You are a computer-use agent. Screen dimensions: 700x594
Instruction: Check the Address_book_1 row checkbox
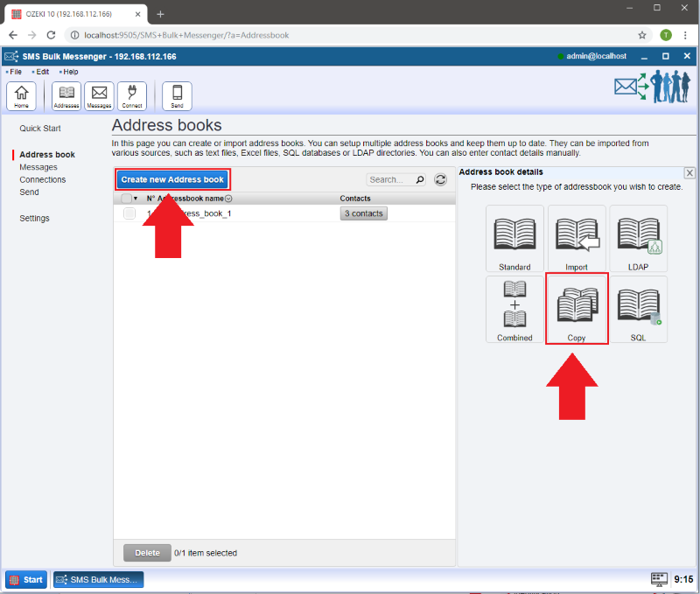pyautogui.click(x=129, y=213)
